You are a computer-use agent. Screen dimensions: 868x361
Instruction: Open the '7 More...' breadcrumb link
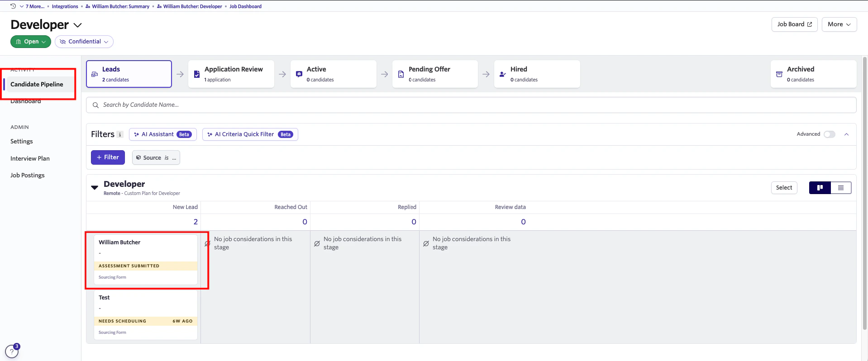point(35,6)
